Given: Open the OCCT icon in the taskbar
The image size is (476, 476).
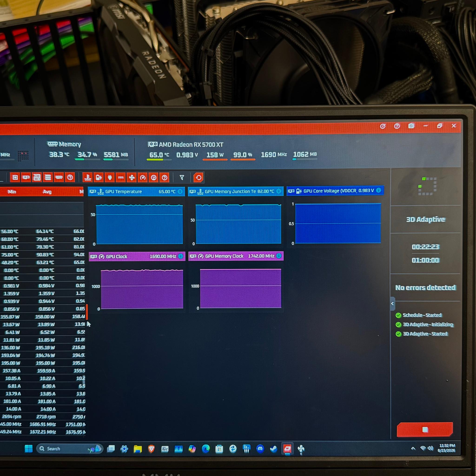Looking at the screenshot, I should coord(287,449).
